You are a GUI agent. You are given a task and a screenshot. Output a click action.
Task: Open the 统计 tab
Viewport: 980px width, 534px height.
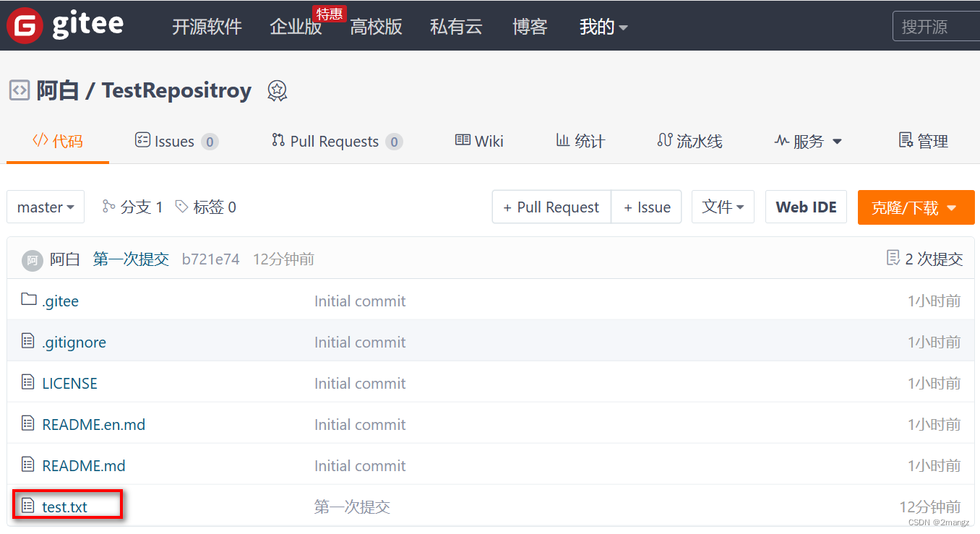click(580, 141)
